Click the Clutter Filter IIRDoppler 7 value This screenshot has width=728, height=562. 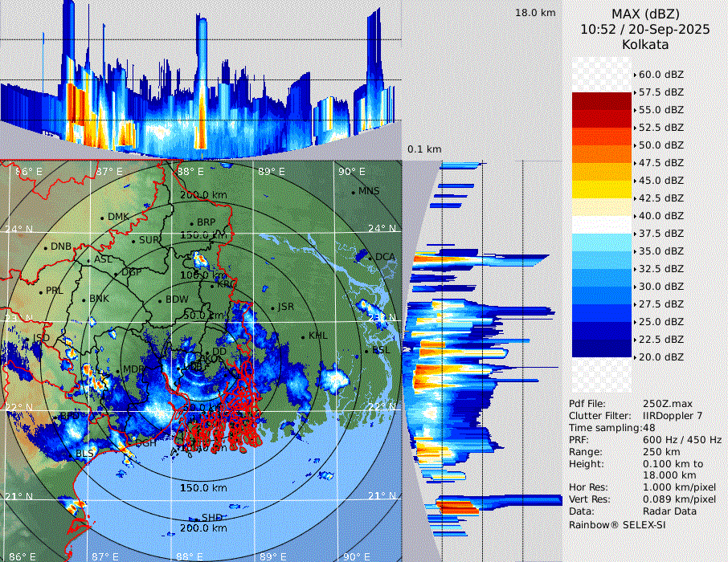[x=673, y=416]
